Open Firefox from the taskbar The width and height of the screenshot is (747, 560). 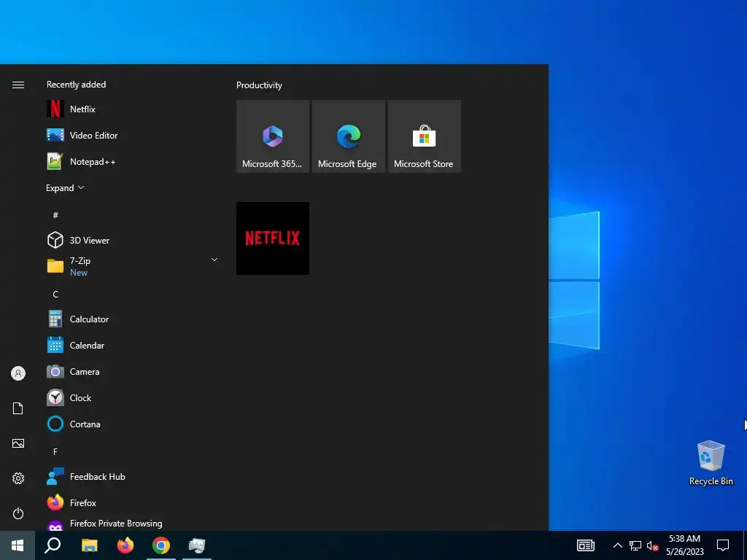tap(125, 545)
